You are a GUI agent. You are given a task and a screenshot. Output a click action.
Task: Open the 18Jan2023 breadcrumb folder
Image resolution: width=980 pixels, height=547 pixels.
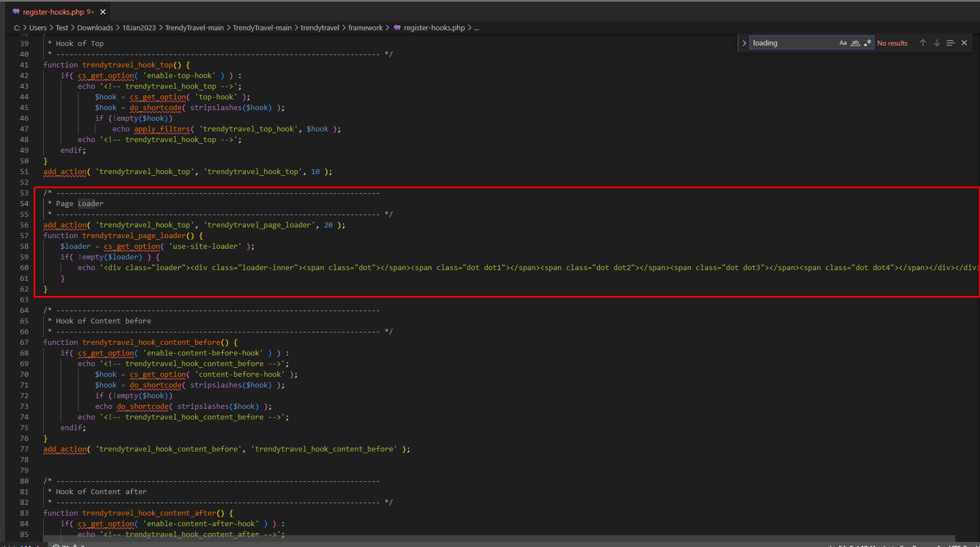pyautogui.click(x=139, y=28)
